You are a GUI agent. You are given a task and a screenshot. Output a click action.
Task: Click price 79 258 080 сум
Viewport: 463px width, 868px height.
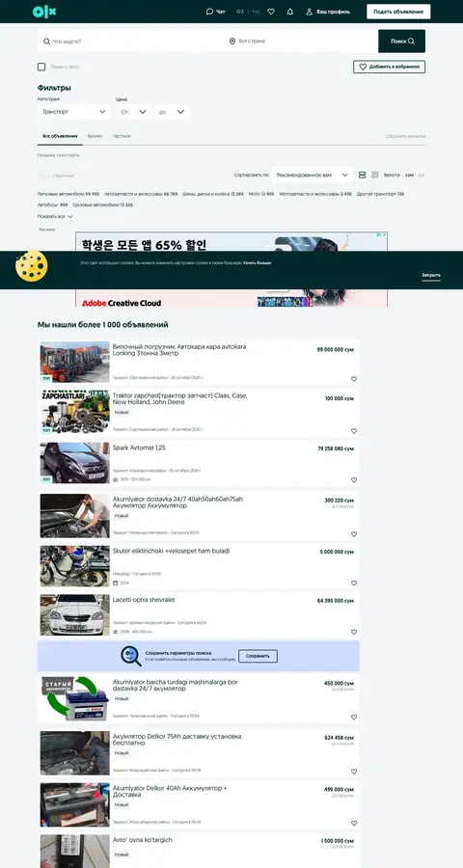click(336, 448)
